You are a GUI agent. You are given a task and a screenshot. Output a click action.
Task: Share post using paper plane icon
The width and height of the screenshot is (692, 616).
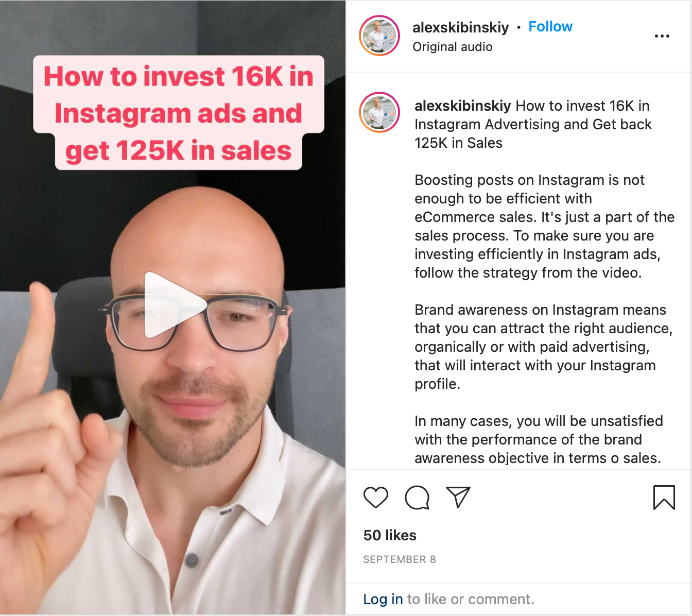click(x=458, y=497)
